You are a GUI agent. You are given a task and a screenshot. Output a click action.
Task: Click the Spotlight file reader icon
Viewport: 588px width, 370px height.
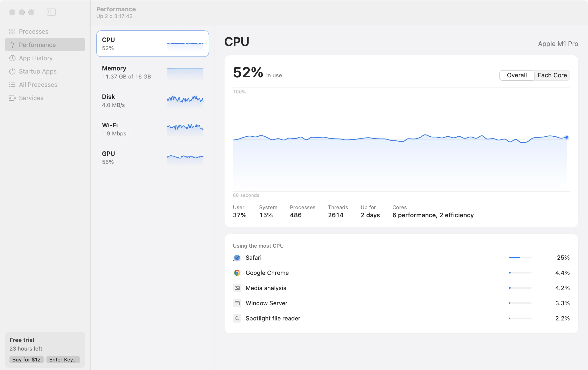pos(237,318)
